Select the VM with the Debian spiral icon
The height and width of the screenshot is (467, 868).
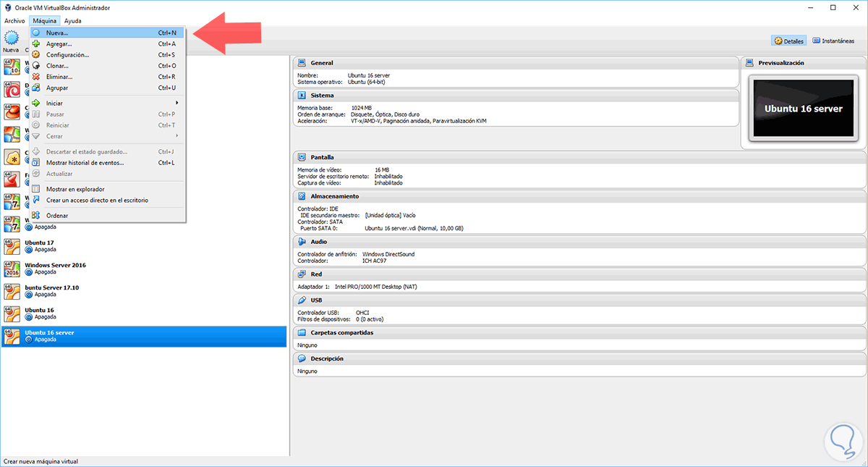click(12, 89)
